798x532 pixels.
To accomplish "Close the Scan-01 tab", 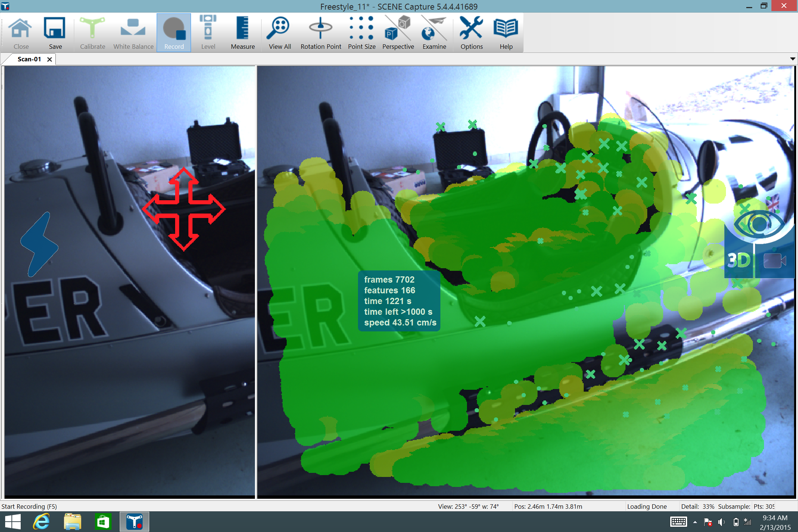I will (50, 59).
